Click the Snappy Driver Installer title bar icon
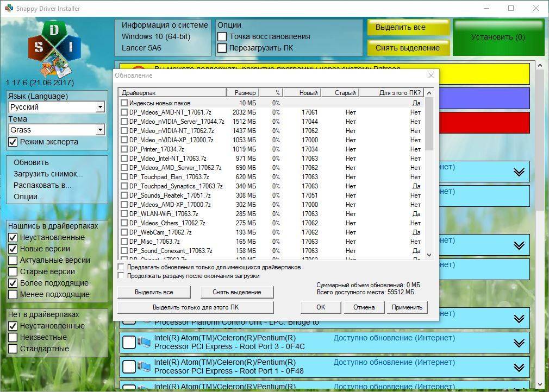Viewport: 549px width, 392px height. (x=9, y=8)
